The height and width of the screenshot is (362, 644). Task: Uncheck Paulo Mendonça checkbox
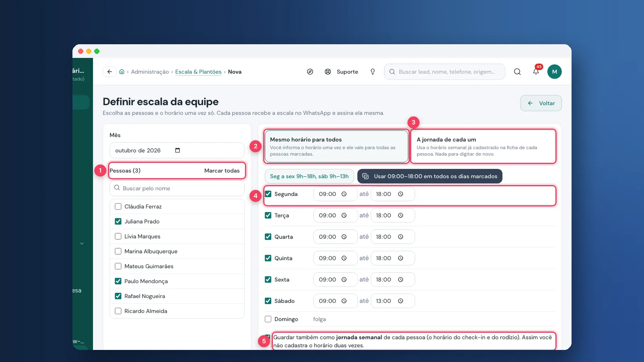[118, 281]
